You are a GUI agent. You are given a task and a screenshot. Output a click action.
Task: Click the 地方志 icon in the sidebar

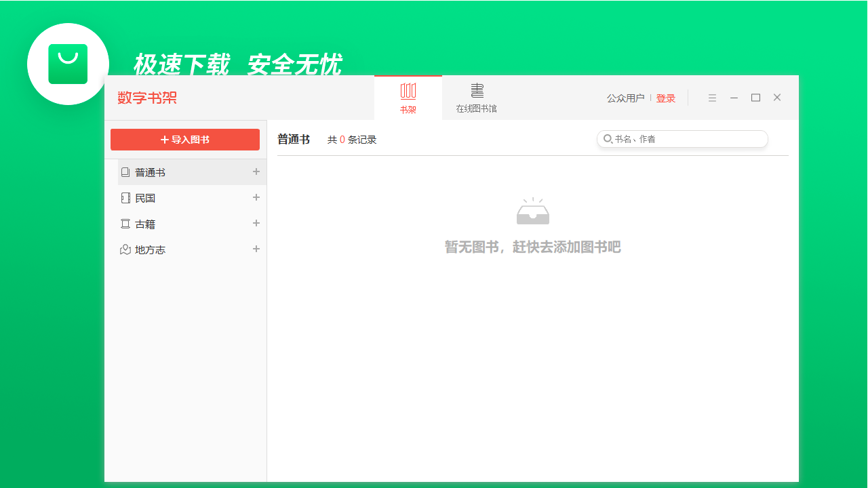(125, 249)
